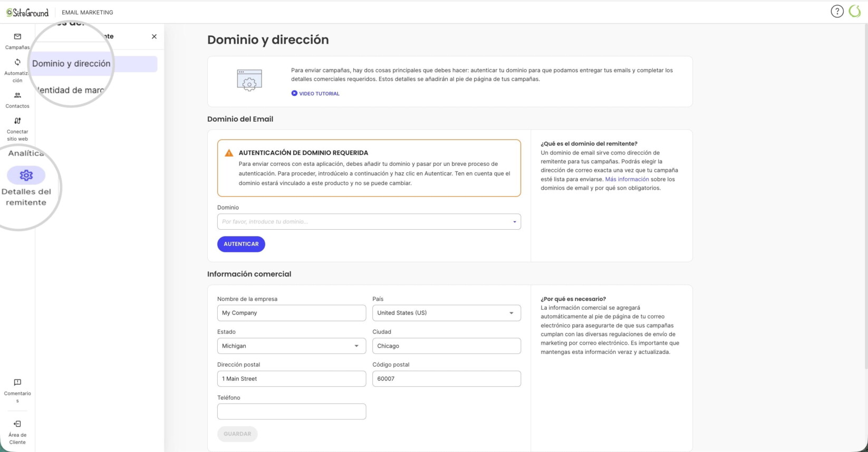
Task: Click the SiteGround profile swirl icon
Action: [855, 12]
